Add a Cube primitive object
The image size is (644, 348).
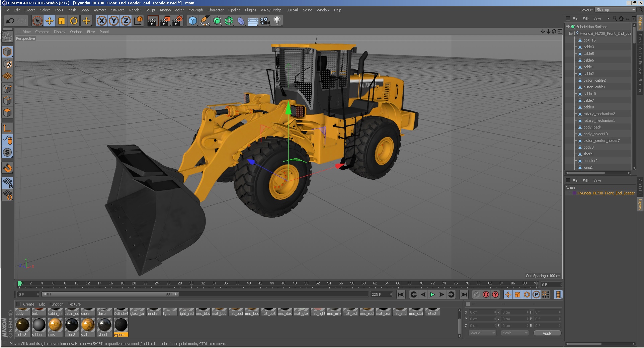(192, 21)
